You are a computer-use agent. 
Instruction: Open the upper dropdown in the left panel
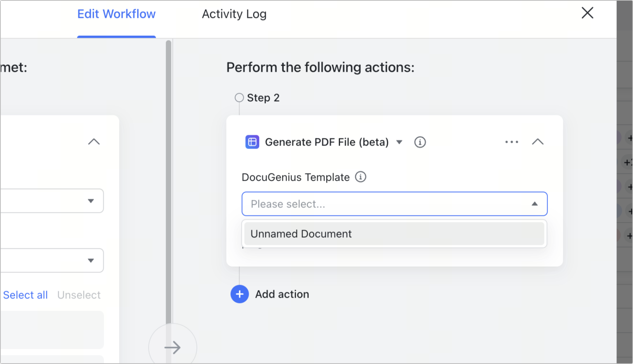91,201
